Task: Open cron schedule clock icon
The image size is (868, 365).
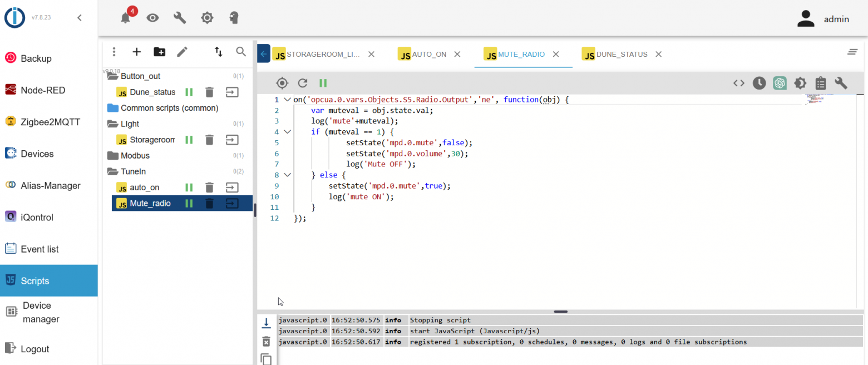Action: coord(759,83)
